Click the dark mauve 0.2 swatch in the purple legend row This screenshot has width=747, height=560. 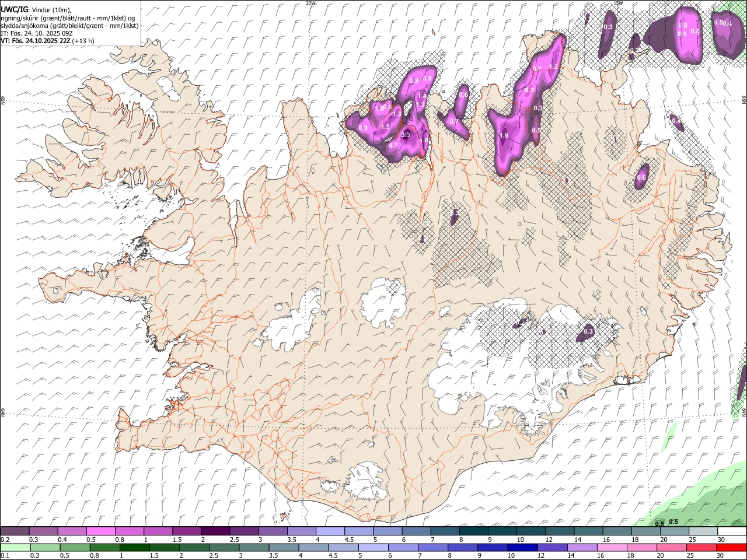(x=15, y=531)
